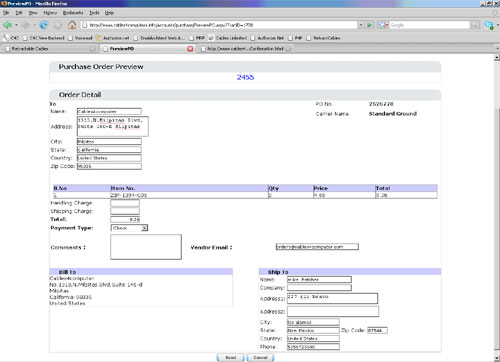
Task: Open the Tools menu
Action: tap(94, 13)
